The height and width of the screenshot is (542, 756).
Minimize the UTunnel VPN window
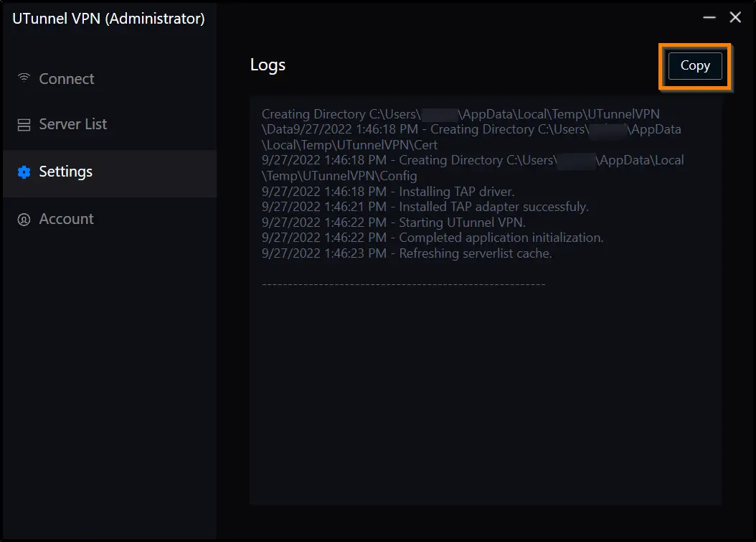pos(709,17)
